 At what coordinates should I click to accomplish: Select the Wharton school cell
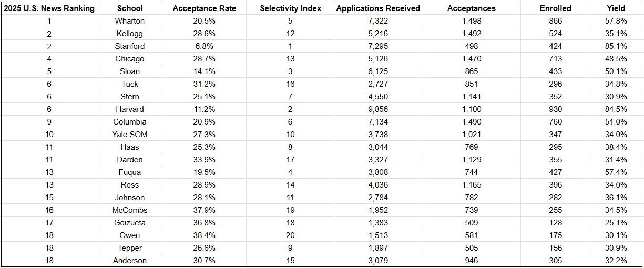click(x=130, y=21)
